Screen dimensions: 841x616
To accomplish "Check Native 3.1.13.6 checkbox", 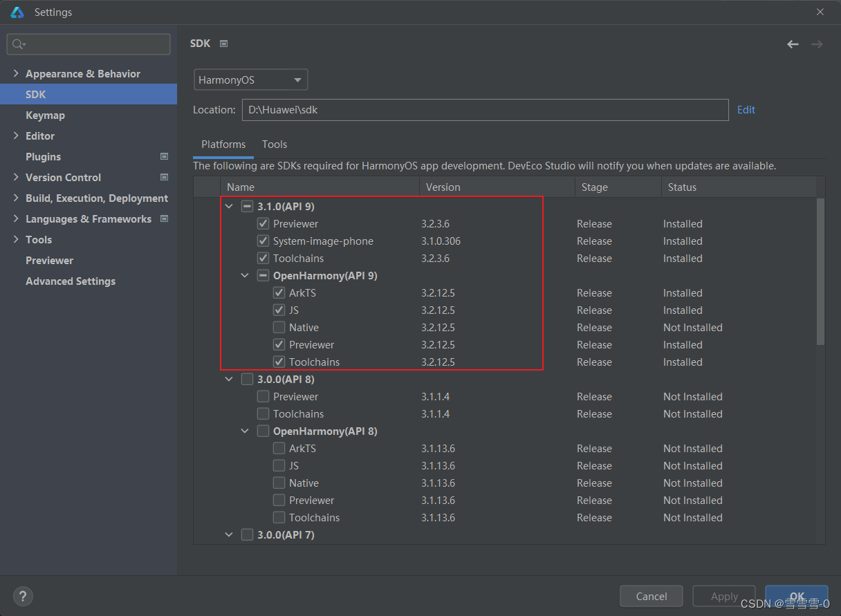I will click(x=279, y=483).
